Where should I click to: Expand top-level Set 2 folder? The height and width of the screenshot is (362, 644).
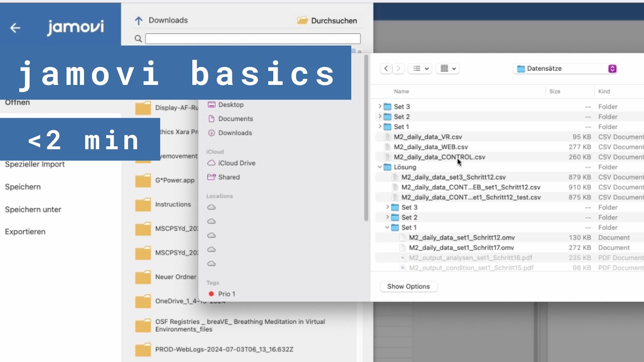pyautogui.click(x=380, y=117)
